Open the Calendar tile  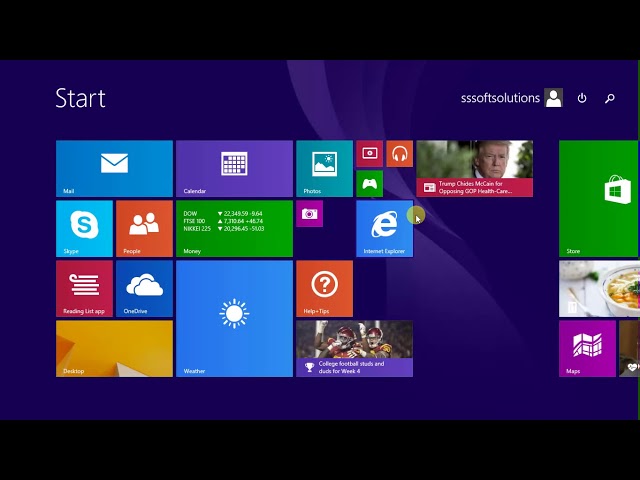(234, 169)
